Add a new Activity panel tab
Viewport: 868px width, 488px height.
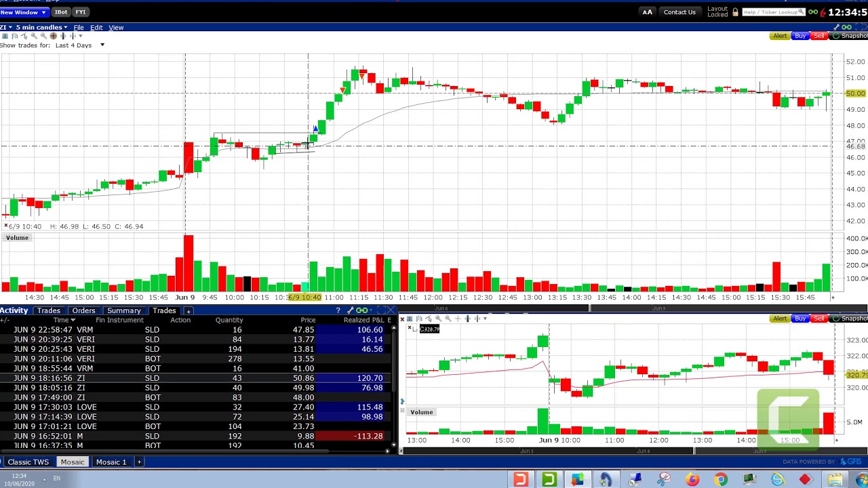[x=189, y=311]
